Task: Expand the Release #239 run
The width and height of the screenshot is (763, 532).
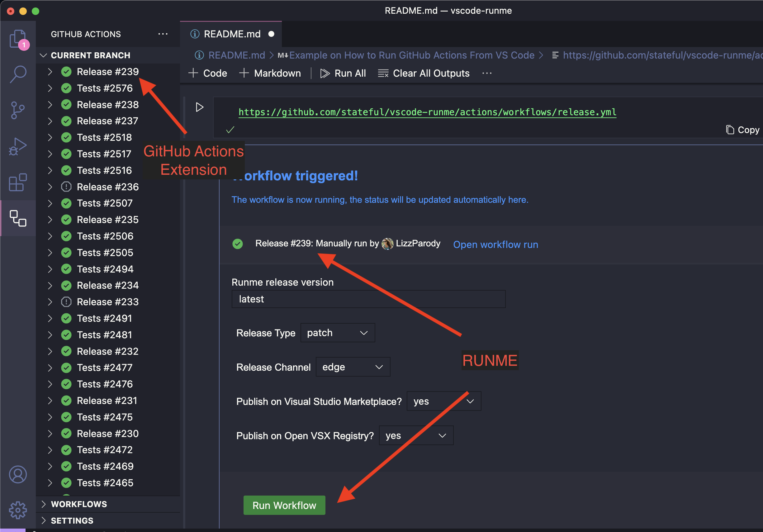Action: [x=50, y=72]
